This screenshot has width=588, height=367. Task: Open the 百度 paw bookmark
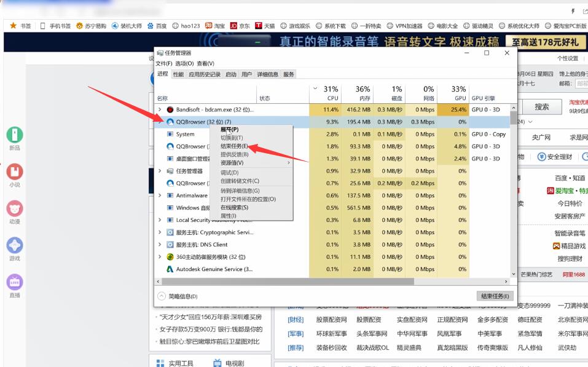tap(157, 26)
